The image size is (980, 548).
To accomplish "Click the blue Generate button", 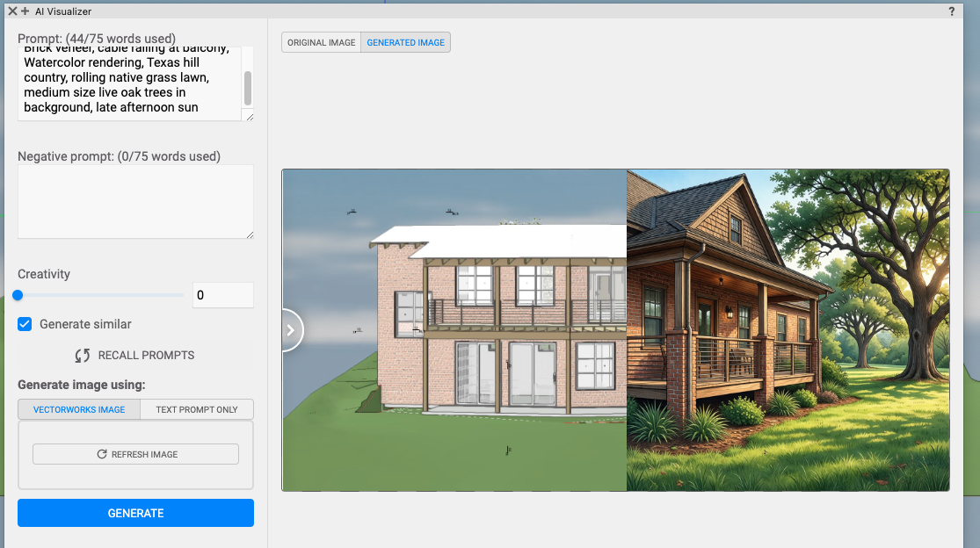I will pos(135,513).
